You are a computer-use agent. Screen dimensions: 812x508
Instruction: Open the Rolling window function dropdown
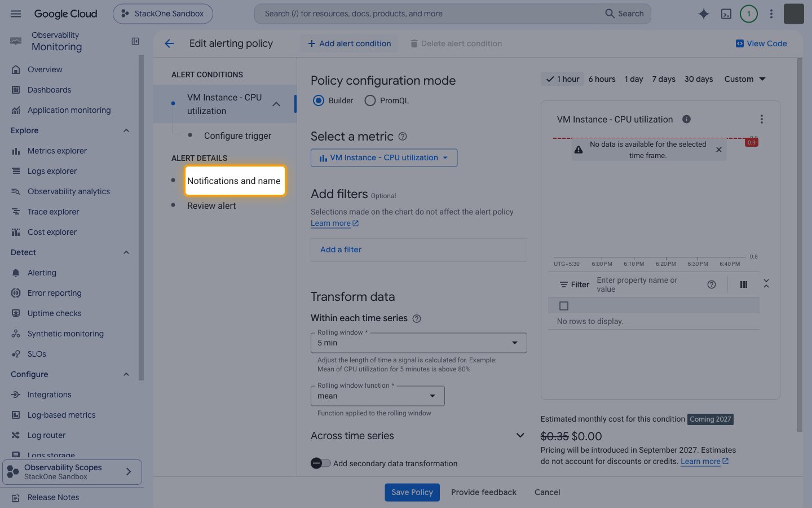click(378, 396)
